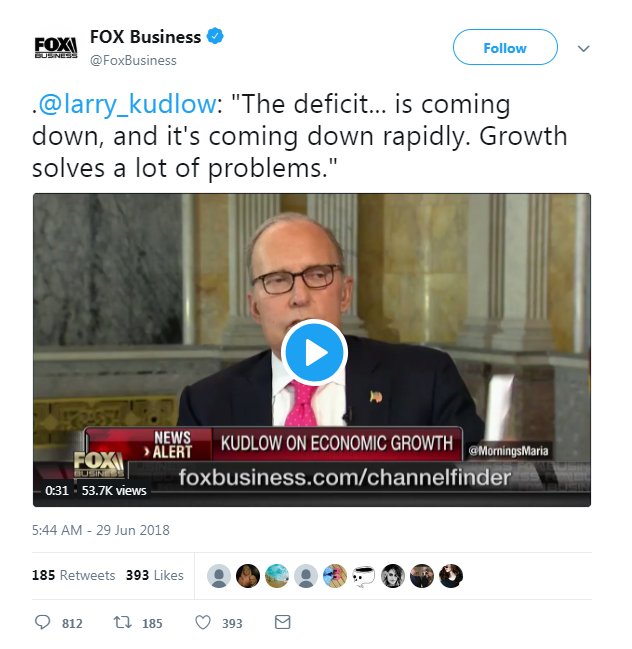Click the retweet arrows icon

(x=123, y=623)
